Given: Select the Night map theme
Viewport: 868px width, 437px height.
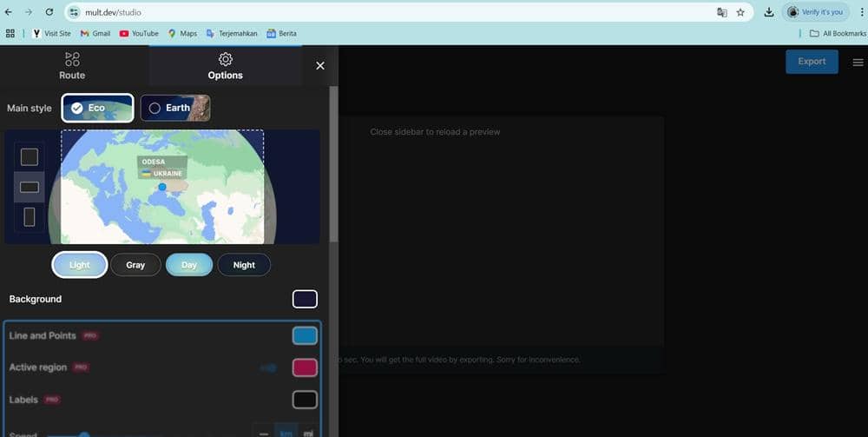Looking at the screenshot, I should pos(244,265).
